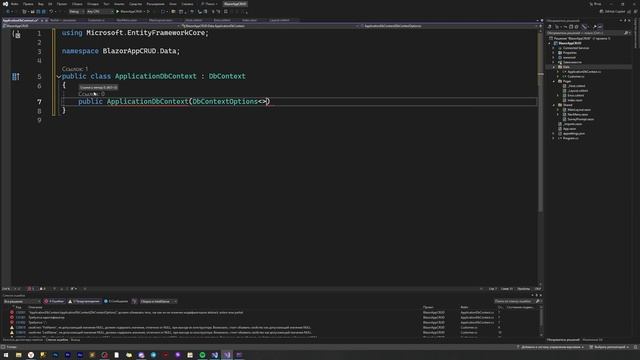Select _Host.cshtml in the tree

576,86
